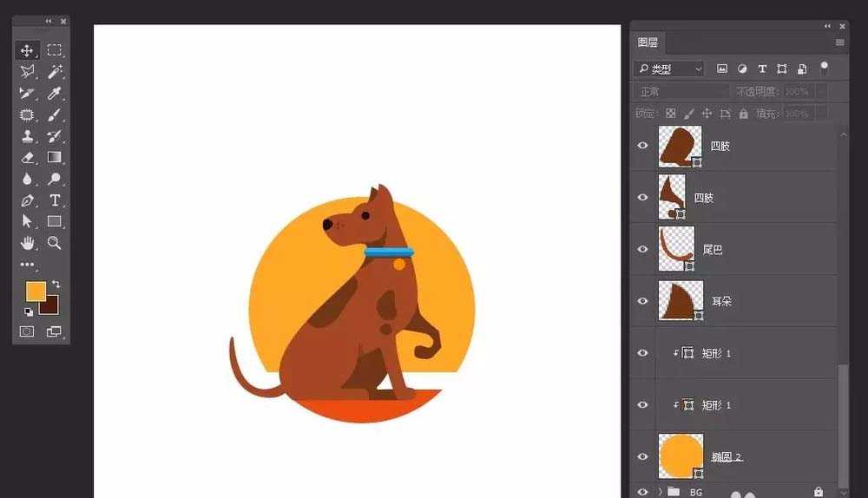Select the Move tool
868x498 pixels.
pyautogui.click(x=27, y=50)
